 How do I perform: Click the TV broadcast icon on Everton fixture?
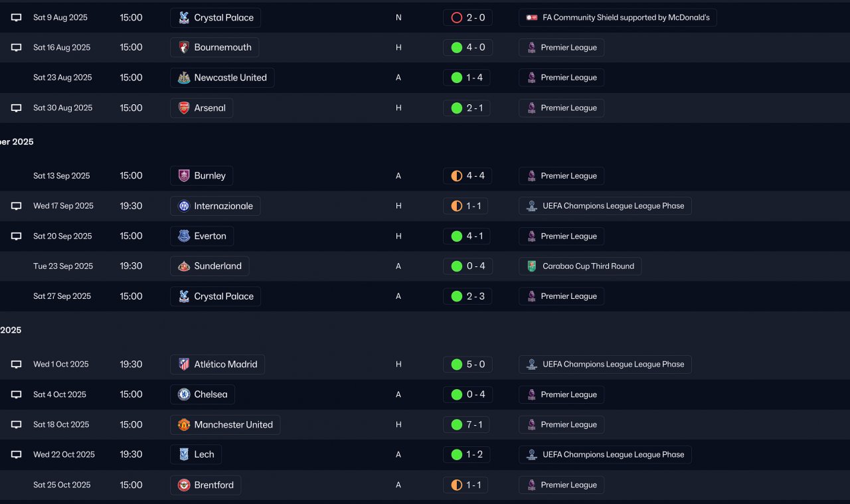(x=17, y=236)
